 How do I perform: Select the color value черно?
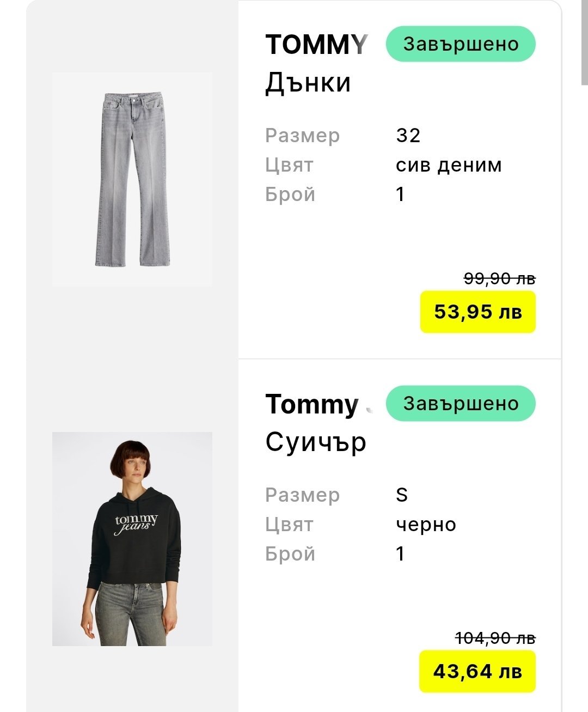point(426,525)
